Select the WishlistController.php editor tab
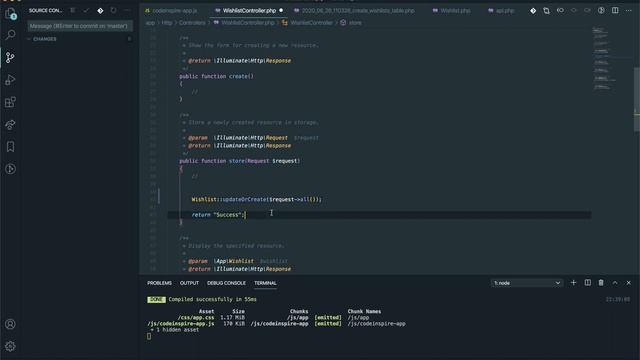Image resolution: width=640 pixels, height=360 pixels. [249, 11]
